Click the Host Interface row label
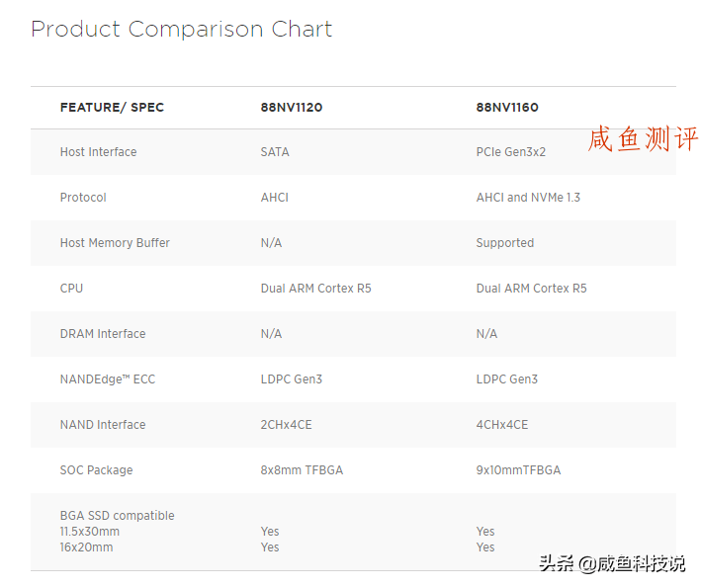 [x=98, y=152]
